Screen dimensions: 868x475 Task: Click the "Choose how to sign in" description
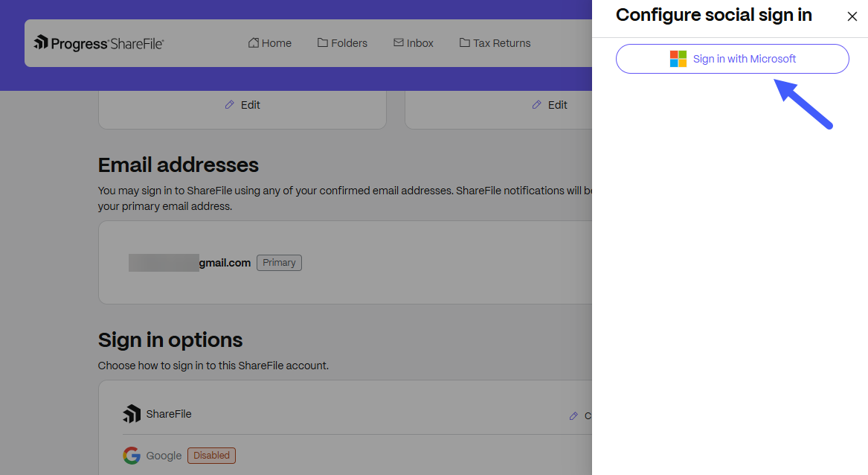pyautogui.click(x=213, y=366)
